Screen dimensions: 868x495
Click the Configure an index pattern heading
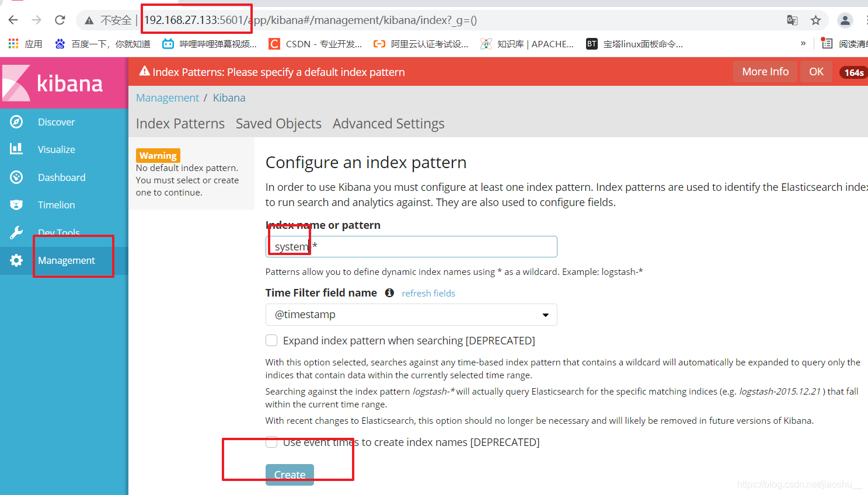pyautogui.click(x=366, y=162)
